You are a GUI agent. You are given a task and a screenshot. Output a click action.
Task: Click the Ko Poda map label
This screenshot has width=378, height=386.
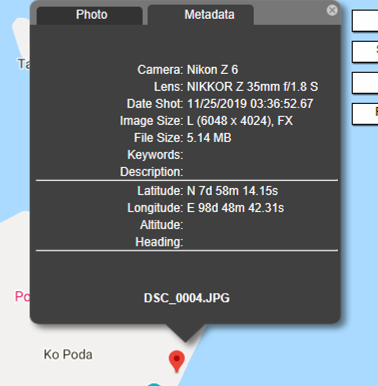68,355
